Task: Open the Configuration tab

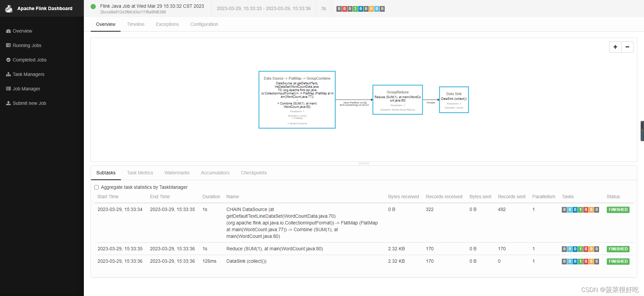Action: click(x=204, y=24)
